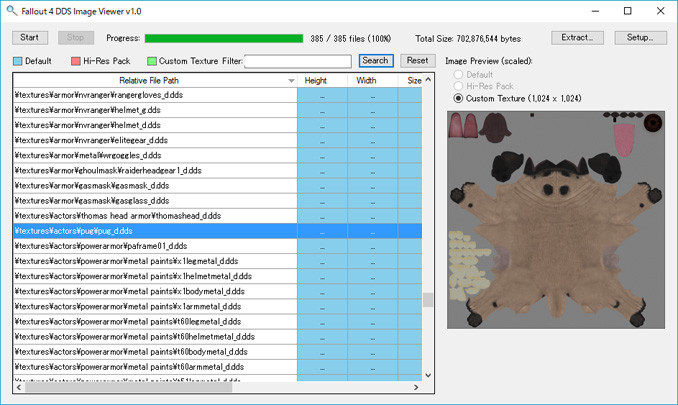This screenshot has width=678, height=405.
Task: Open the Extract... dialog
Action: tap(577, 38)
